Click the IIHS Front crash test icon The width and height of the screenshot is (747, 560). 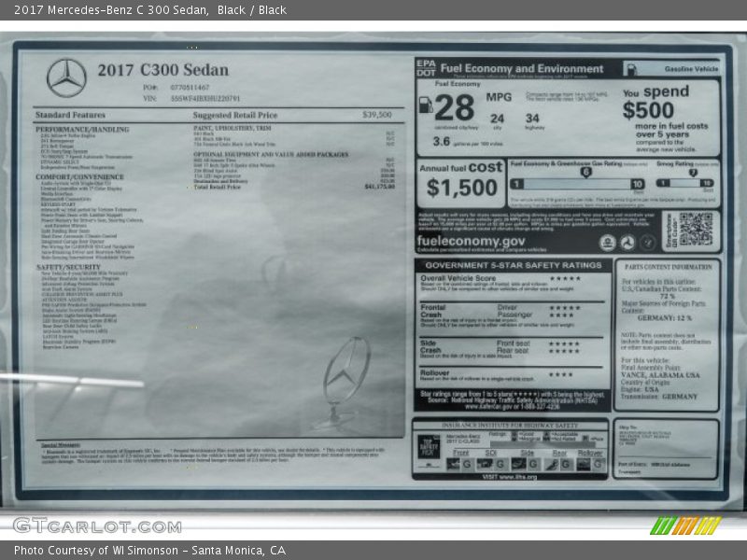(454, 464)
